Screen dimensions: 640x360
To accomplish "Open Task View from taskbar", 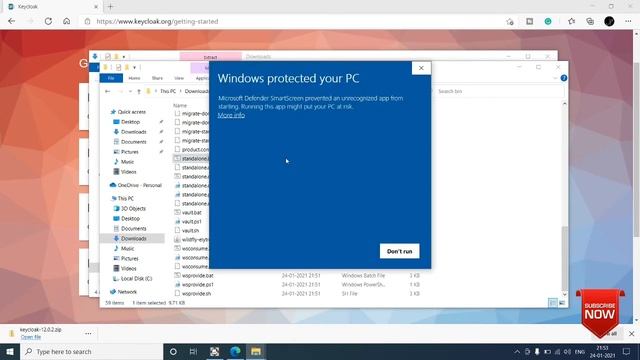I will coord(193,351).
